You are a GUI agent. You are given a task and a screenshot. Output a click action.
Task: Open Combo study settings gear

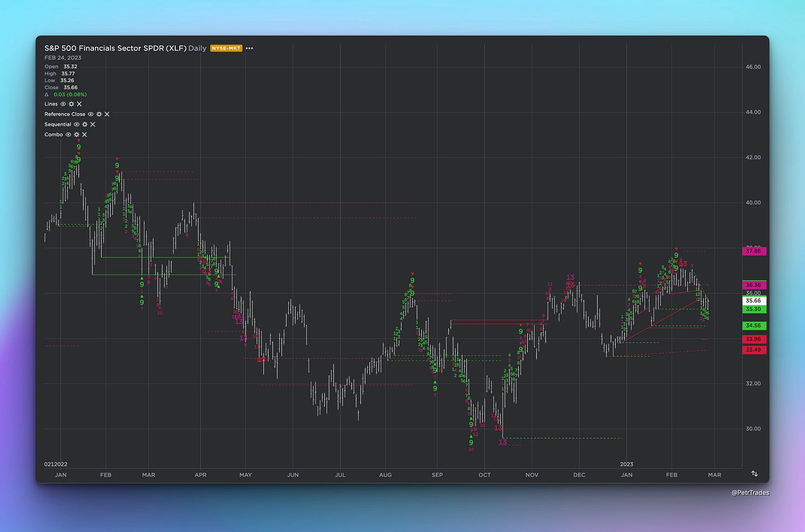76,134
